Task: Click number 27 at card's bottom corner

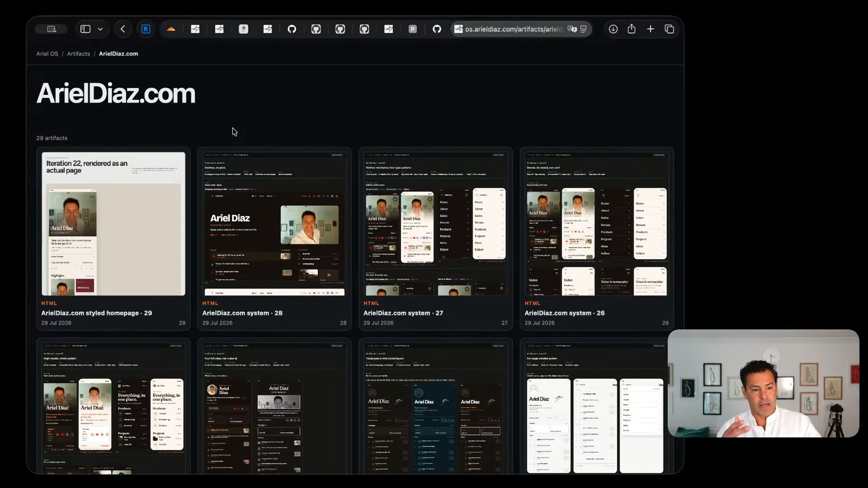Action: [505, 323]
